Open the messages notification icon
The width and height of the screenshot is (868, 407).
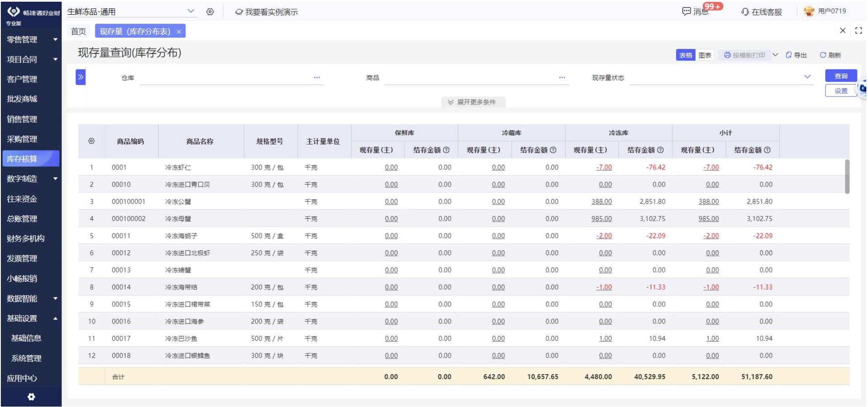click(686, 11)
